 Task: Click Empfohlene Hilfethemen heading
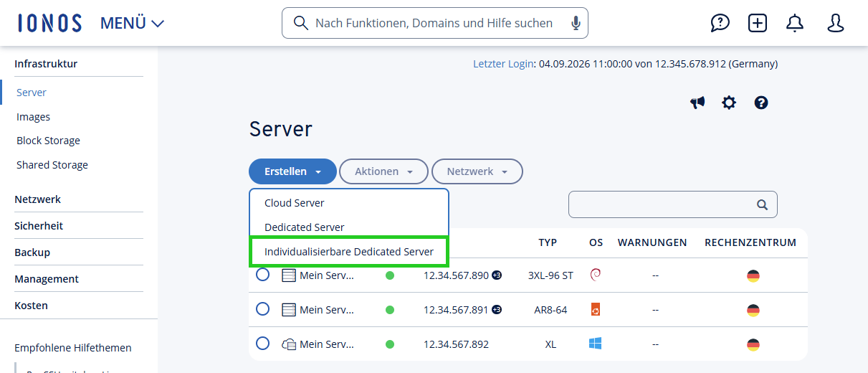coord(73,348)
